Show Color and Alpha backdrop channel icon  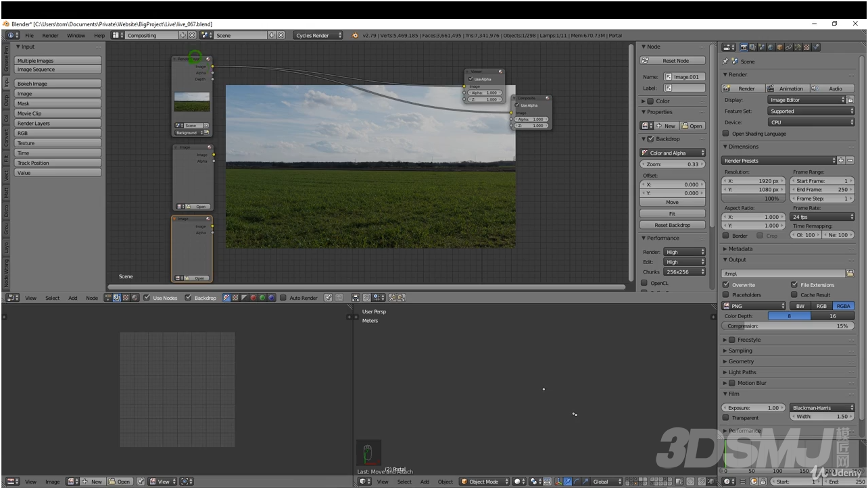pos(226,298)
